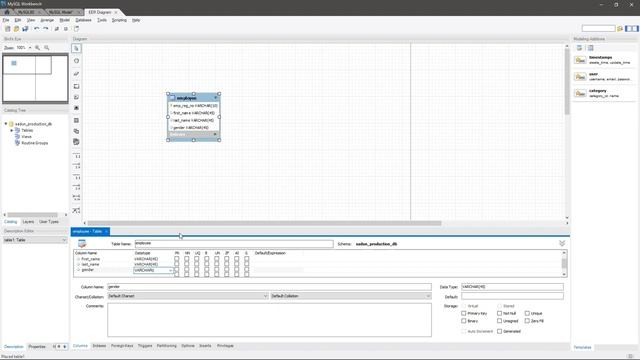Check the Unsigned checkbox

[500, 321]
